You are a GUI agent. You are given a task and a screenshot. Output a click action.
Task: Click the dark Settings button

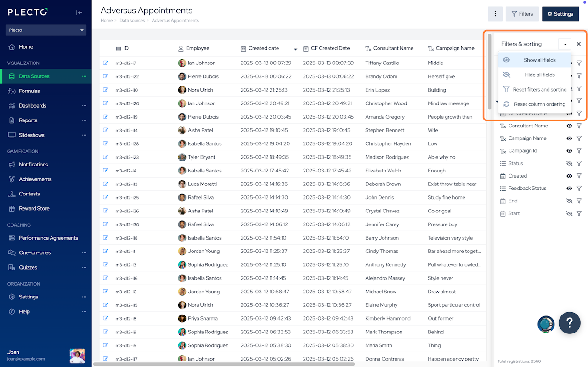[560, 14]
